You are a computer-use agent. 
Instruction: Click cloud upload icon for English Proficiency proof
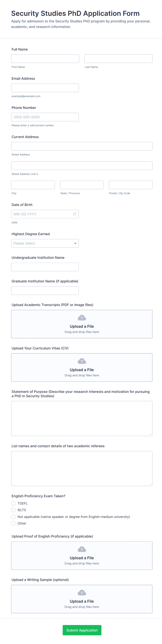[82, 549]
